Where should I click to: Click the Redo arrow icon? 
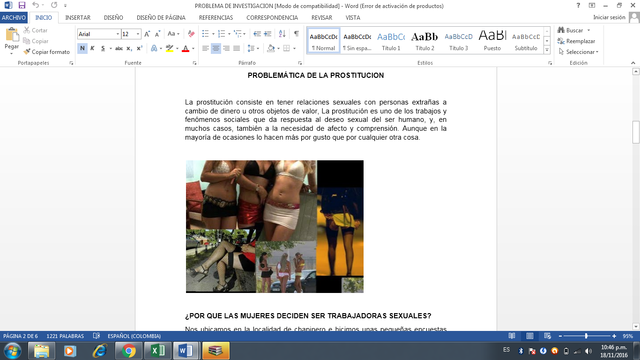pos(54,5)
